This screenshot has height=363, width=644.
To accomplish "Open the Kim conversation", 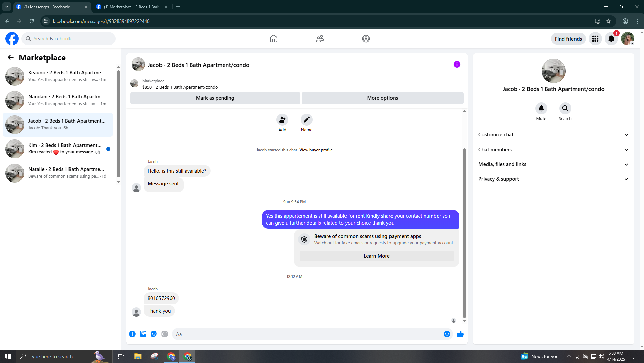I will point(58,149).
